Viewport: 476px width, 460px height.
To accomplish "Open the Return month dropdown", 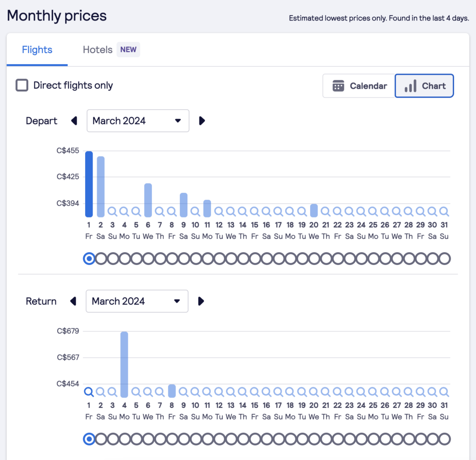I will (x=137, y=301).
